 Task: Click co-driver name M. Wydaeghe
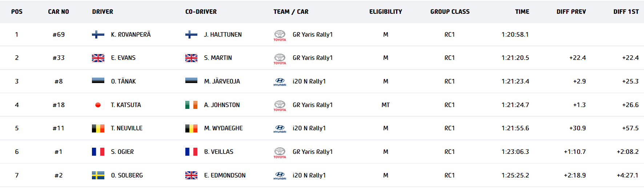223,128
